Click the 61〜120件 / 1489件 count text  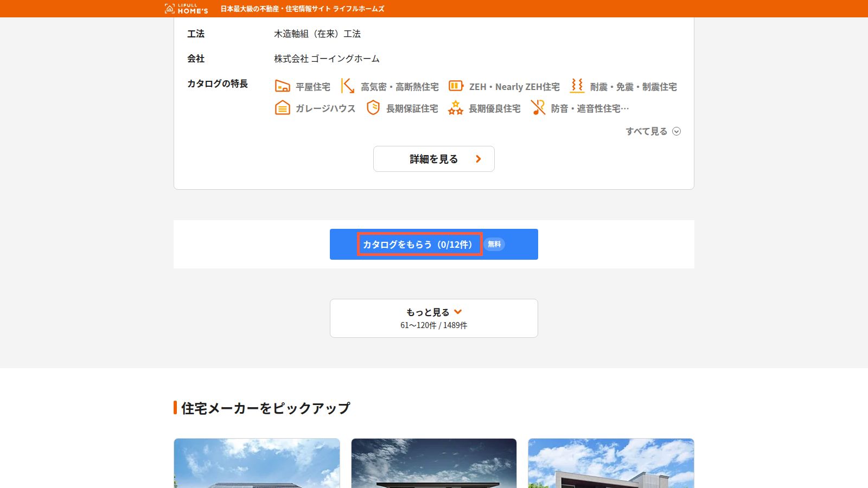pyautogui.click(x=434, y=325)
